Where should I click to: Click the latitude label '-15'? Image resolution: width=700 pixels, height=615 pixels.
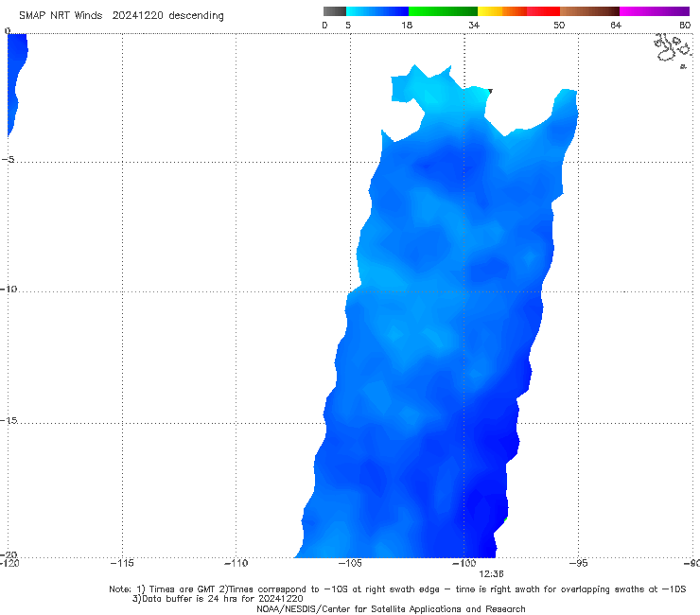click(9, 420)
